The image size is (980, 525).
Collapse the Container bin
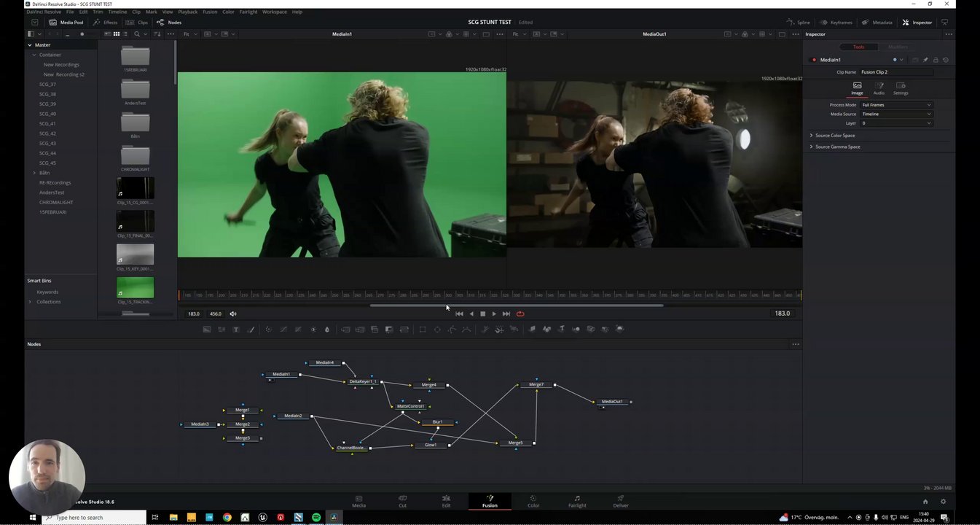[x=34, y=55]
